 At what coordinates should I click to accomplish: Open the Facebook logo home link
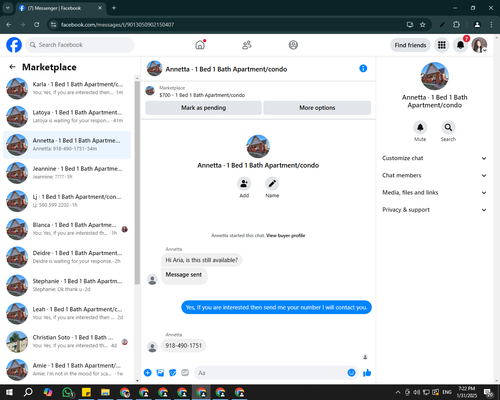click(14, 45)
